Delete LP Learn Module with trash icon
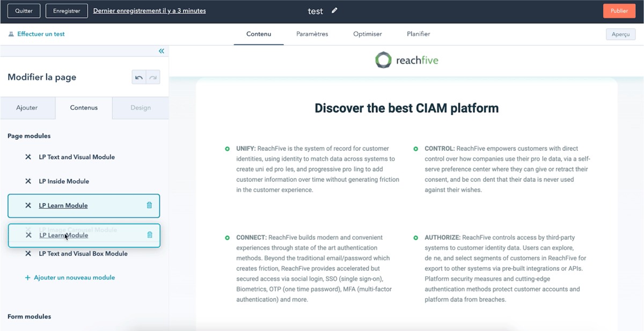The image size is (644, 331). tap(149, 205)
